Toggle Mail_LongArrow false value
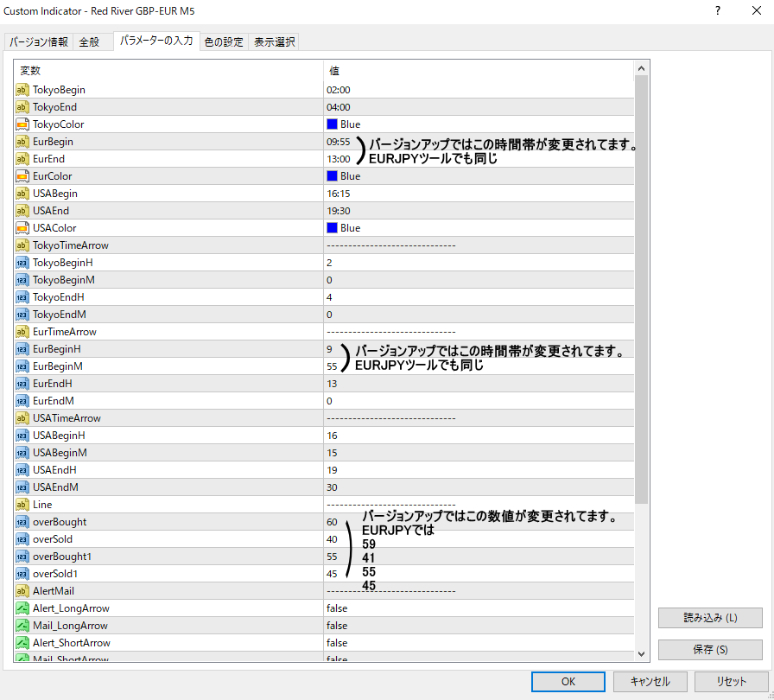This screenshot has height=700, width=774. pyautogui.click(x=337, y=626)
